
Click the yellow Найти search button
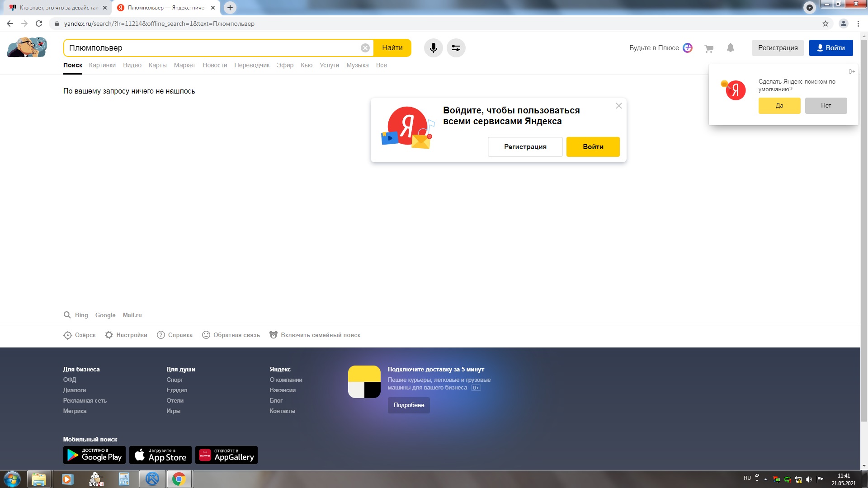click(392, 48)
